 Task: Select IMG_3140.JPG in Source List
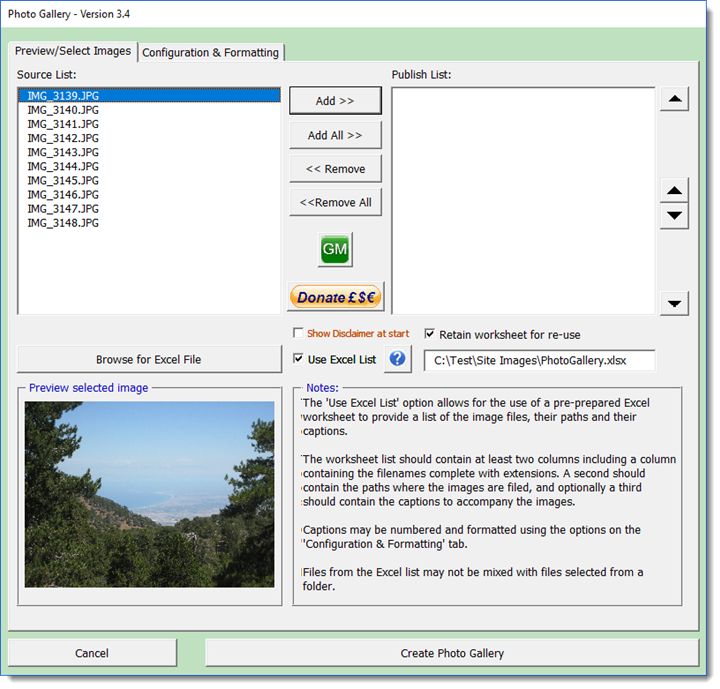(x=150, y=110)
